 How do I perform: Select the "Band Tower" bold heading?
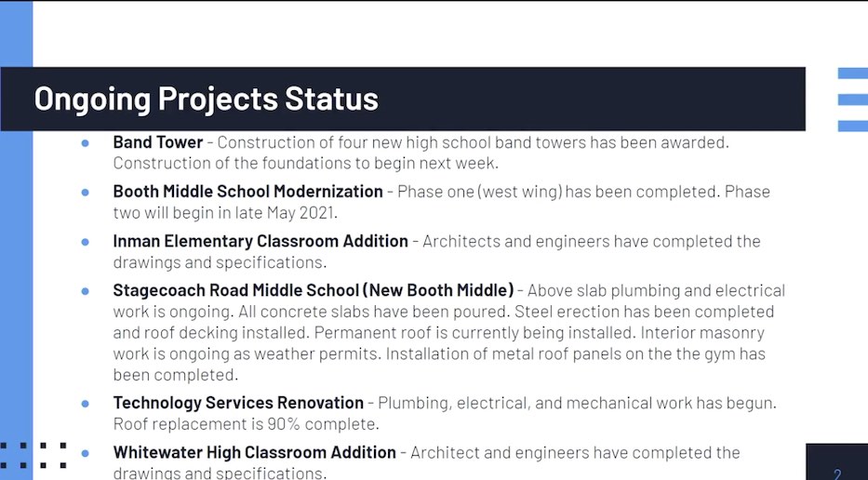coord(157,142)
